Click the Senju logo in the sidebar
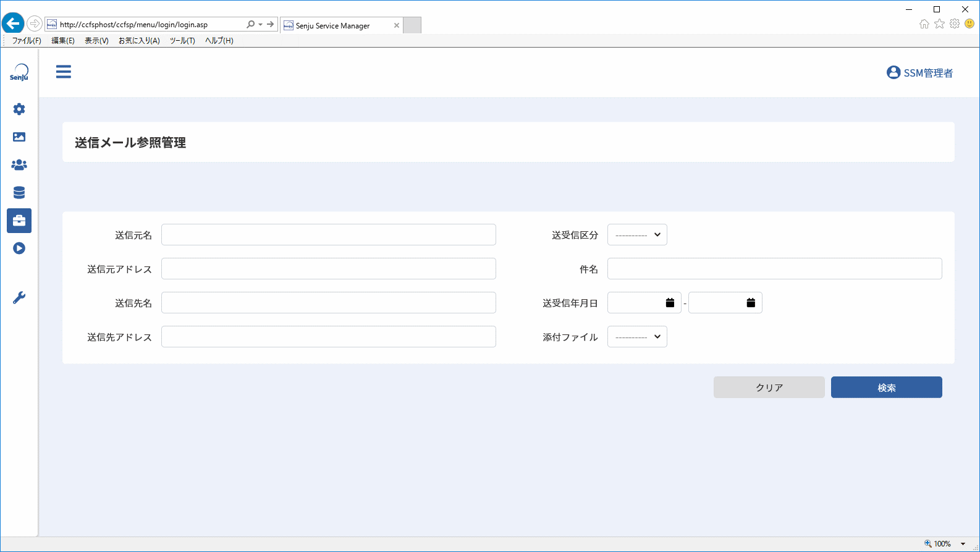980x552 pixels. pyautogui.click(x=19, y=72)
